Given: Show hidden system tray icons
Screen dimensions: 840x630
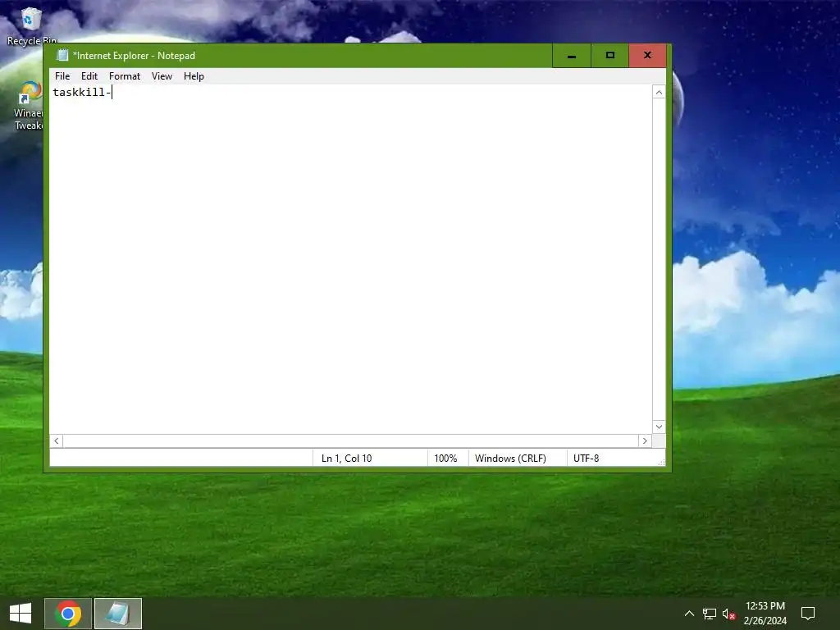Looking at the screenshot, I should pyautogui.click(x=689, y=614).
